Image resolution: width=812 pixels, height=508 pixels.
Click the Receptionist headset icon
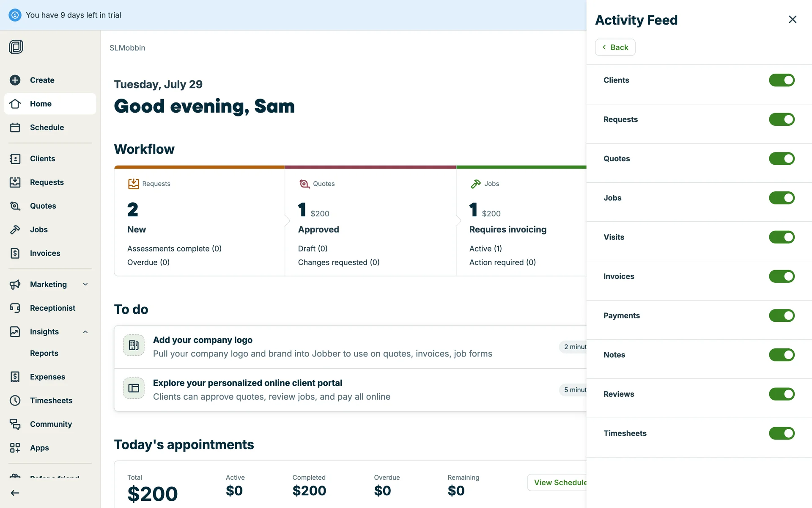click(x=15, y=308)
